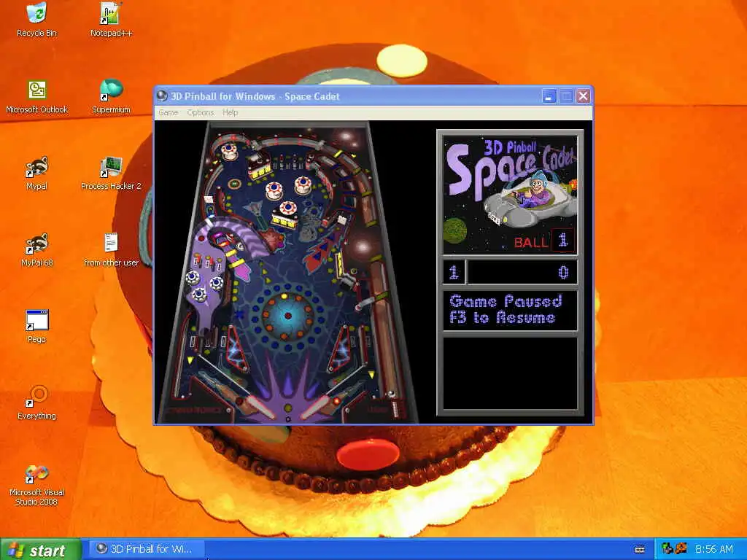Select the Pego desktop shortcut
This screenshot has width=747, height=560.
click(36, 327)
